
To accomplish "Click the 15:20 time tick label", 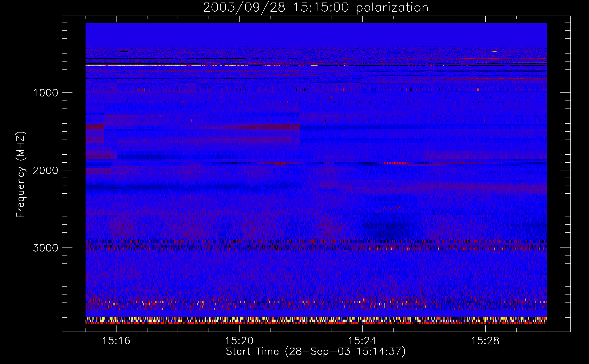I will [239, 341].
